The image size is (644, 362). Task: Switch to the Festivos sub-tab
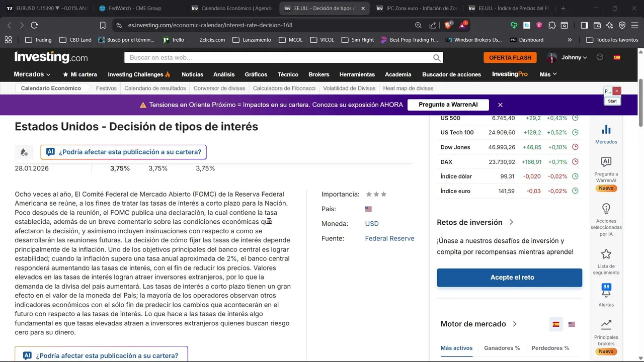tap(106, 88)
